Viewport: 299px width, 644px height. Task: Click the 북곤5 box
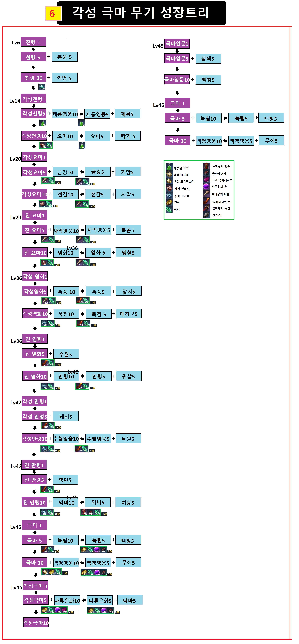point(128,230)
